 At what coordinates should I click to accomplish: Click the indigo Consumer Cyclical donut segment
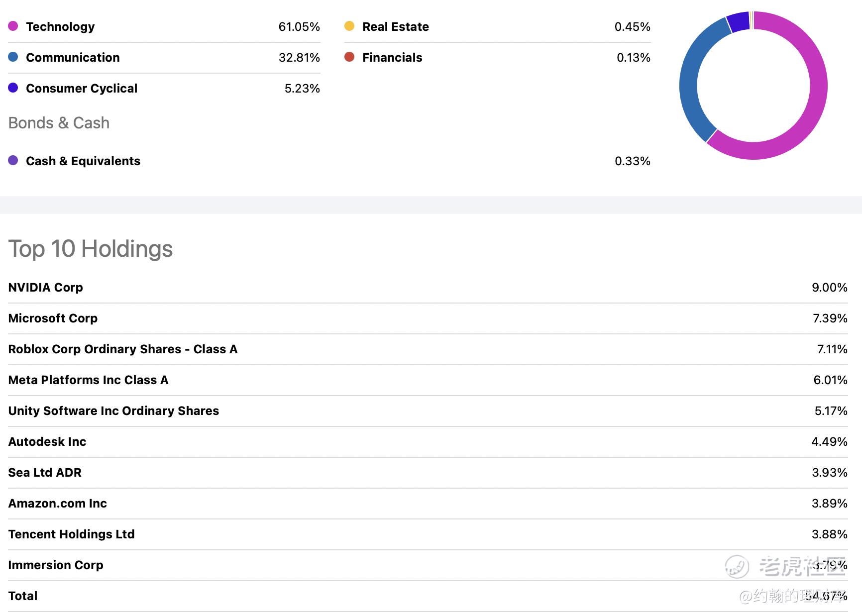[739, 22]
